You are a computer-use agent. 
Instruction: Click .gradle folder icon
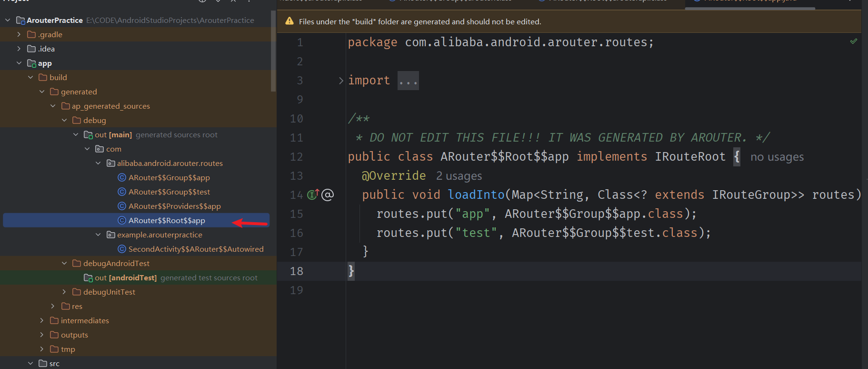tap(31, 34)
